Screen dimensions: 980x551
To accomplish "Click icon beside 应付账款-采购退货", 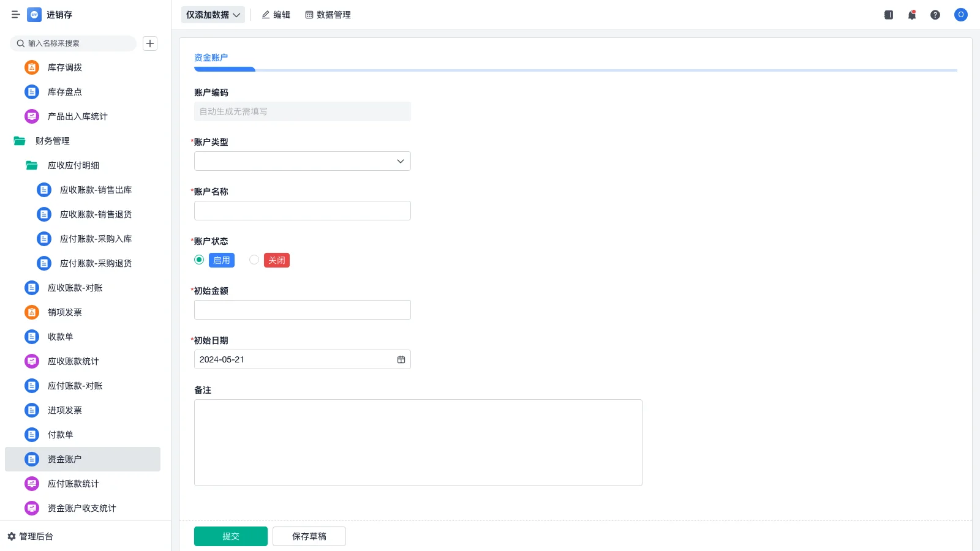I will point(44,263).
